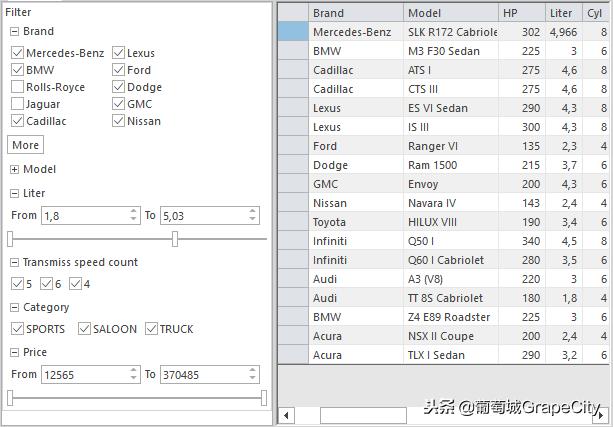Click the cell "Q60 I Cabriolet"
This screenshot has height=427, width=613.
451,260
